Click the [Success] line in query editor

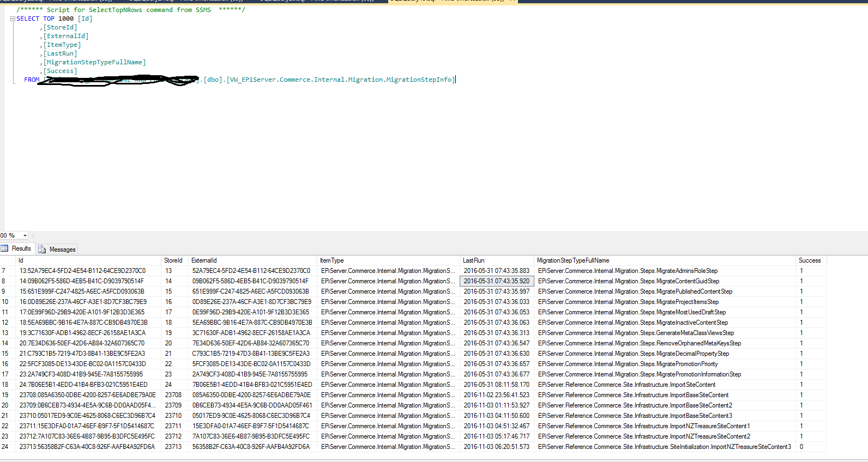tap(58, 71)
